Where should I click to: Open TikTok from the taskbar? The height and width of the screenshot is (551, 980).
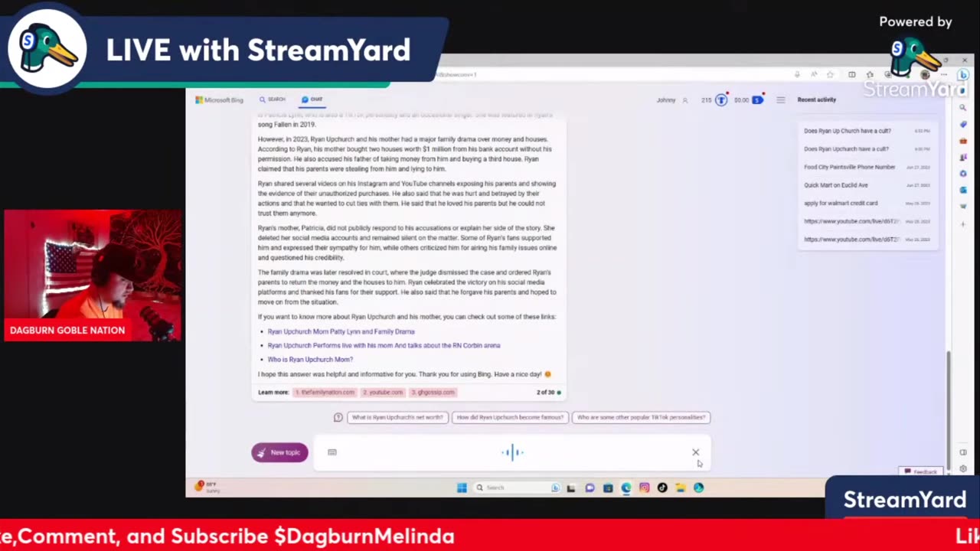662,487
